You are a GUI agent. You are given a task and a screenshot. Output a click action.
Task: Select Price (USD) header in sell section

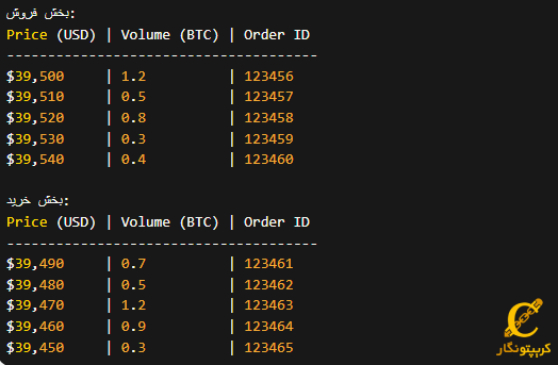pos(51,35)
